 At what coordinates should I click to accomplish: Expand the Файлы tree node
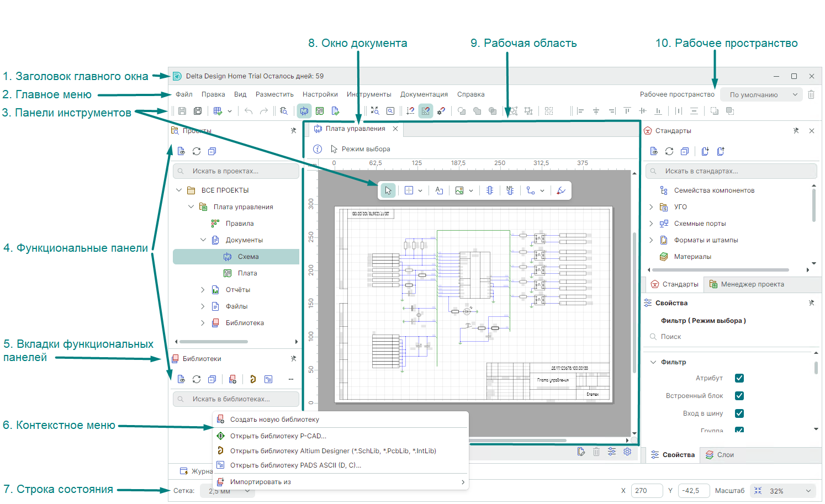point(203,306)
